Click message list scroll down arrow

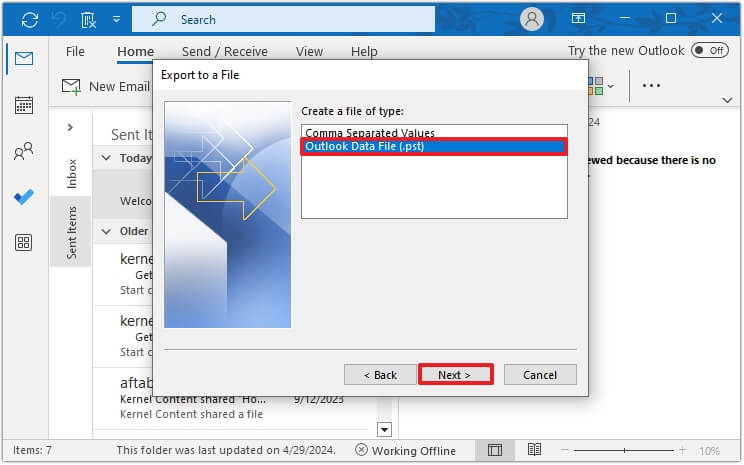point(384,429)
